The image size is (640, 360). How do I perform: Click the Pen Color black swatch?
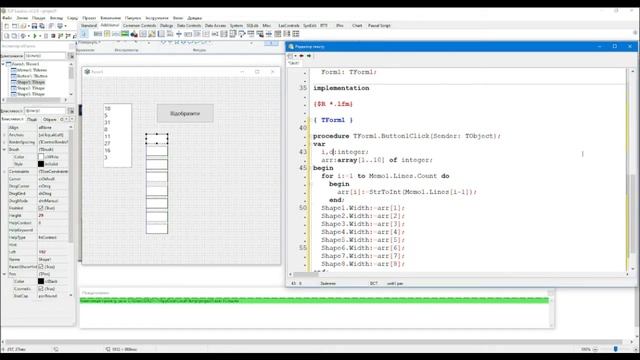tap(41, 281)
